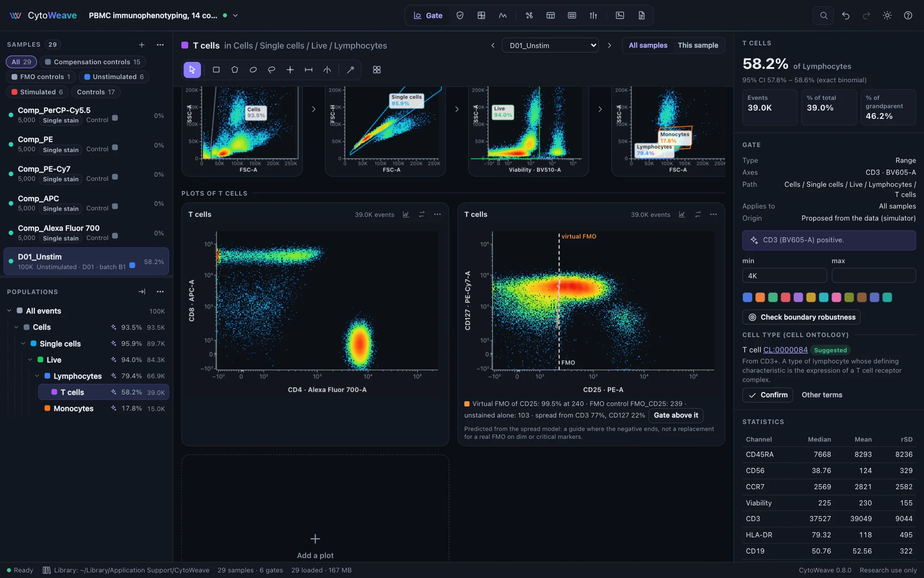
Task: Add a new sample with plus icon
Action: 142,45
